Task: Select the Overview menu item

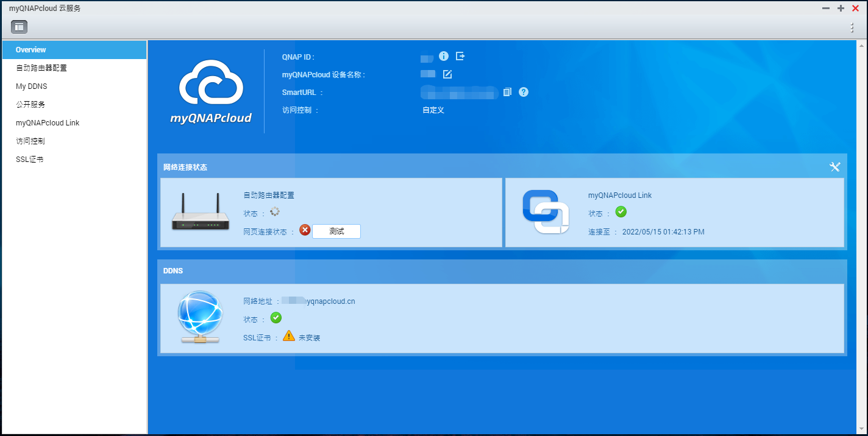Action: click(x=74, y=50)
